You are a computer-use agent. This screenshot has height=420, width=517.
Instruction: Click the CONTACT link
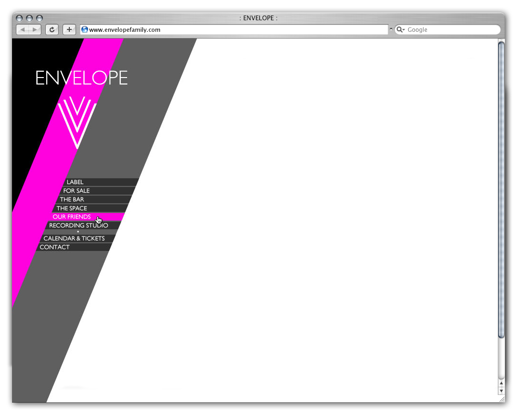click(x=55, y=247)
